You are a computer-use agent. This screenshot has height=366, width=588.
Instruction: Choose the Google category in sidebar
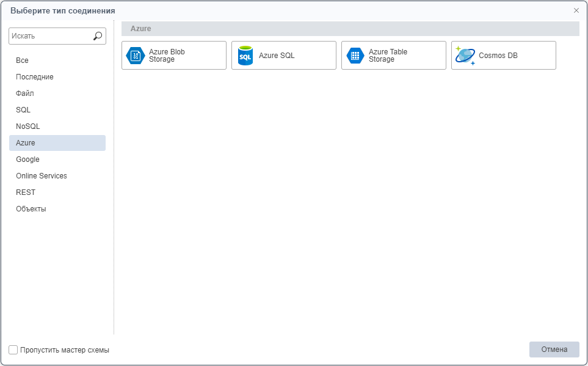tap(27, 159)
